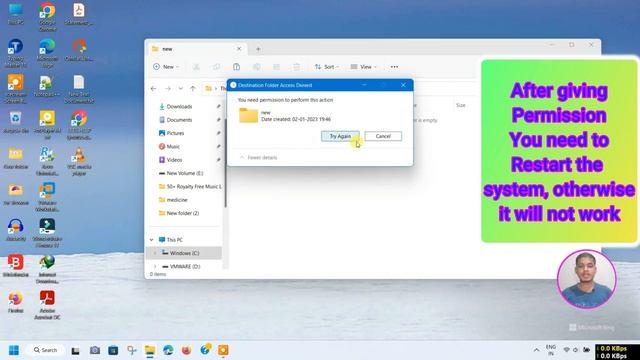Open the Windows Start menu
640x360 pixels.
click(x=14, y=350)
